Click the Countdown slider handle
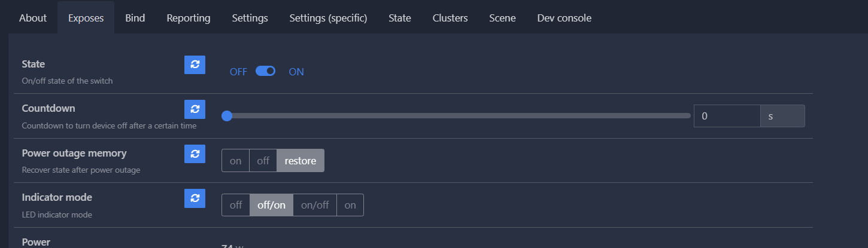This screenshot has width=868, height=248. click(x=227, y=116)
